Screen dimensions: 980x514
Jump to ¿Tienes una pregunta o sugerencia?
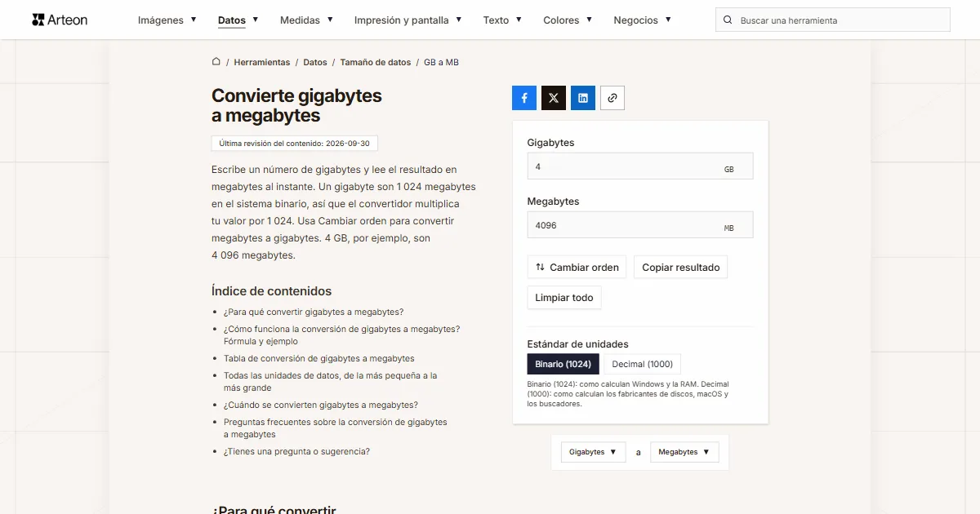pyautogui.click(x=297, y=451)
